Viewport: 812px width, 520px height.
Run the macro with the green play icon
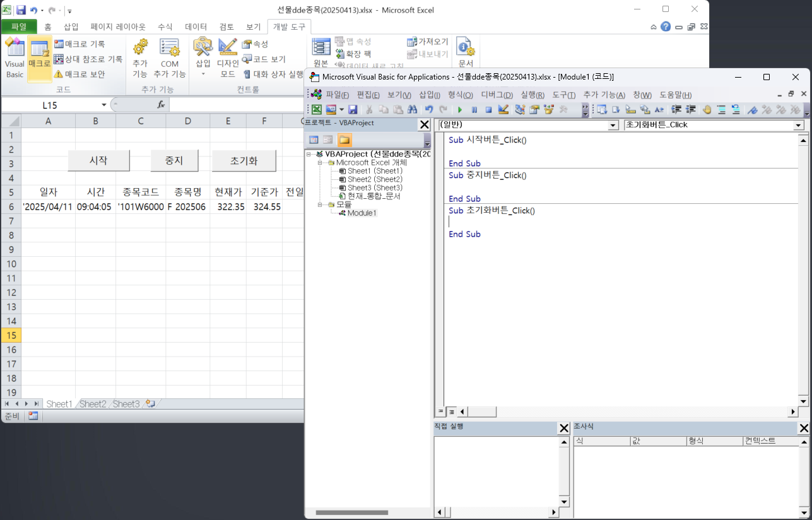[x=460, y=109]
